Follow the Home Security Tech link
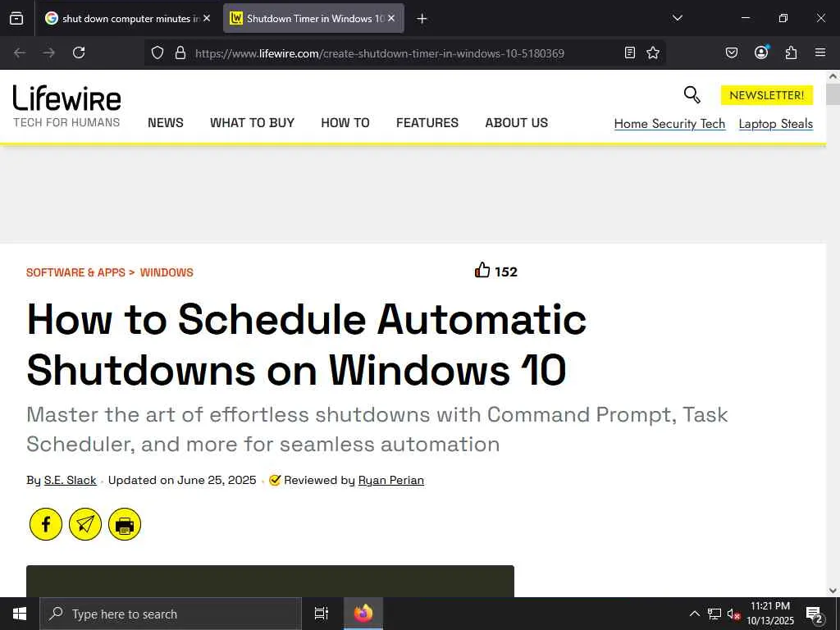Image resolution: width=840 pixels, height=630 pixels. (x=669, y=124)
